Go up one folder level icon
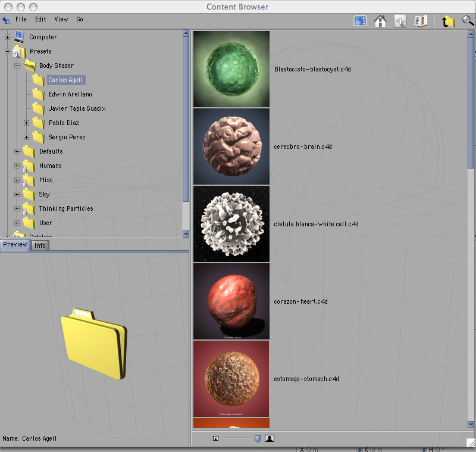This screenshot has height=452, width=476. [x=448, y=21]
